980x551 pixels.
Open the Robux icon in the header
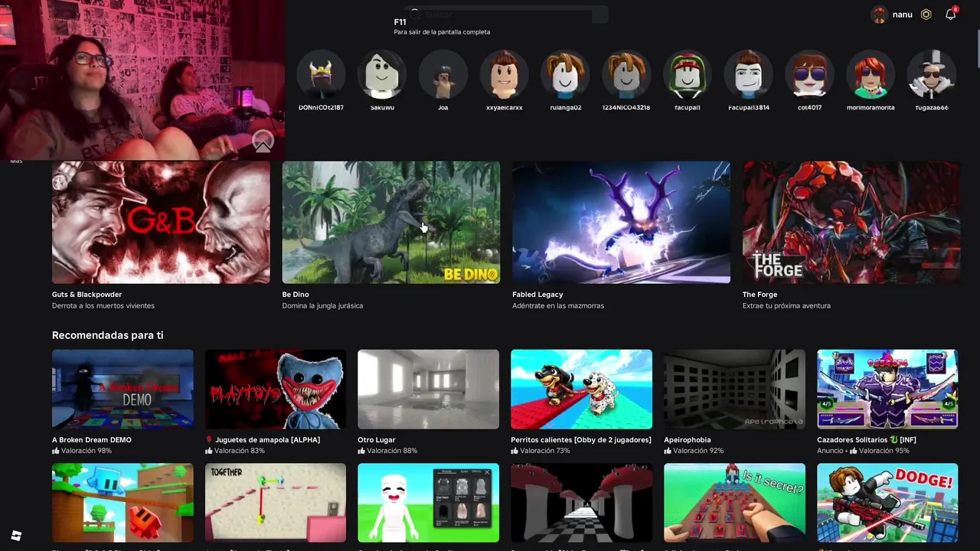926,15
